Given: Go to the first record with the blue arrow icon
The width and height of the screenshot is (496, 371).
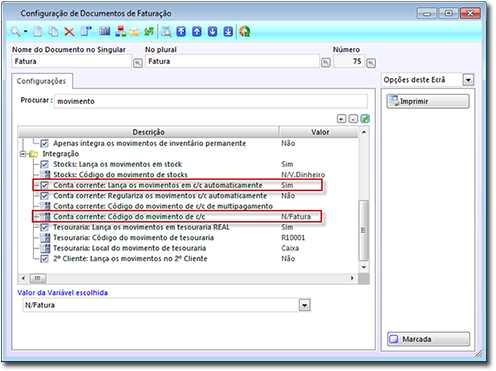Looking at the screenshot, I should (x=181, y=32).
